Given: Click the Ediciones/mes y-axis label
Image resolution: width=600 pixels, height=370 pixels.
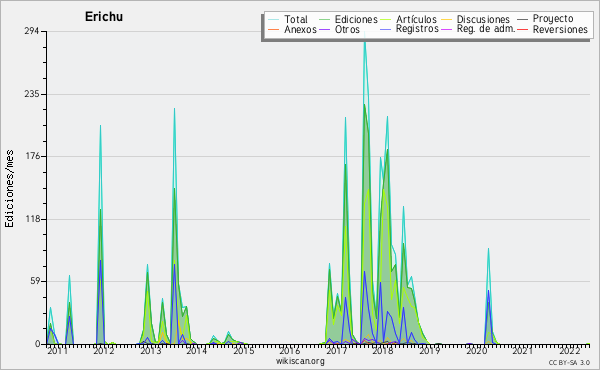Looking at the screenshot, I should [9, 189].
